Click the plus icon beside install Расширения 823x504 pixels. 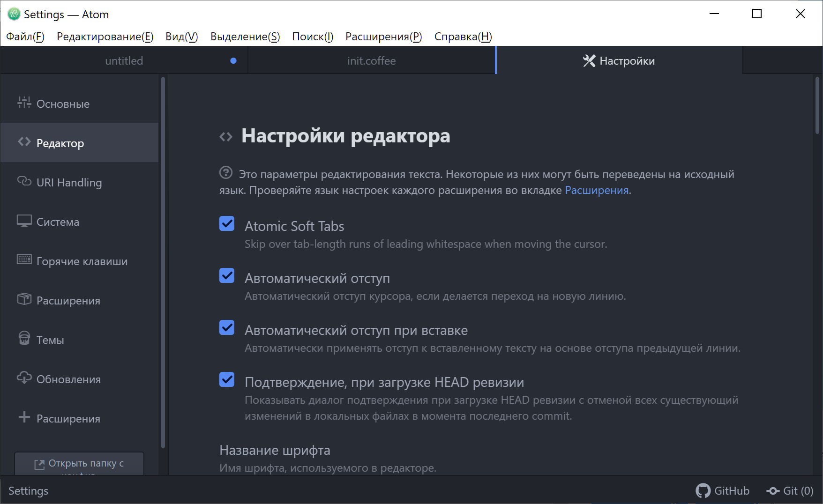[x=24, y=417]
